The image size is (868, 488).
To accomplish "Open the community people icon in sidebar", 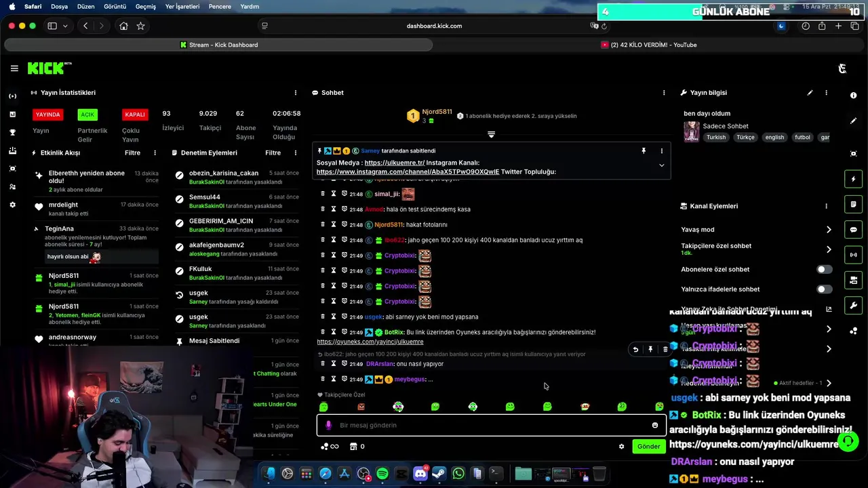I will (x=12, y=186).
